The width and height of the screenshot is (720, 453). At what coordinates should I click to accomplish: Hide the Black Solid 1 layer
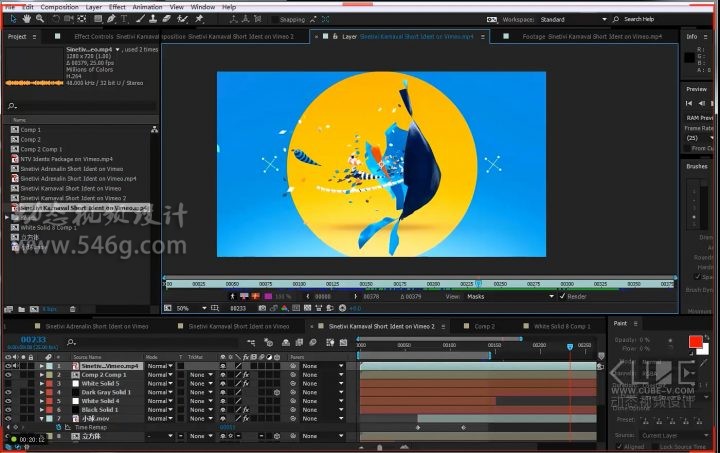coord(8,410)
